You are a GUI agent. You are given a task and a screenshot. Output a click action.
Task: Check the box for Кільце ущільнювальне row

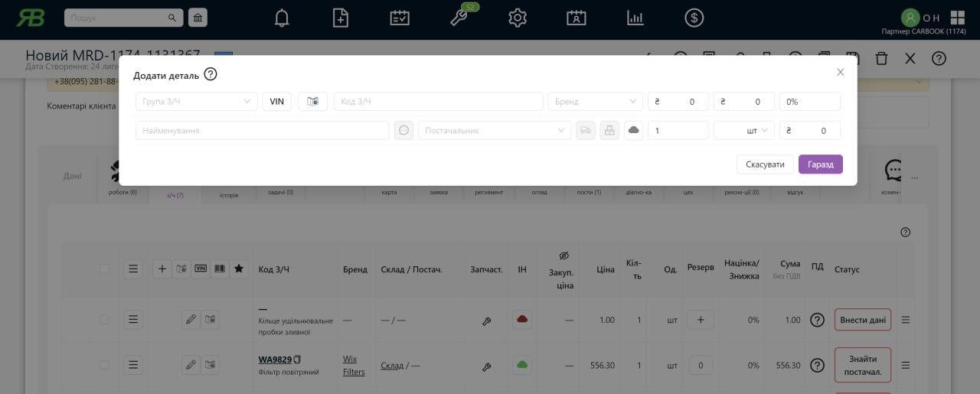(x=104, y=320)
